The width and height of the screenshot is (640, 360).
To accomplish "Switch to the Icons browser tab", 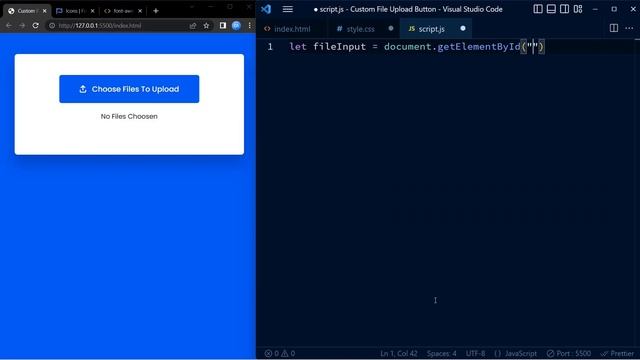I will tap(74, 11).
